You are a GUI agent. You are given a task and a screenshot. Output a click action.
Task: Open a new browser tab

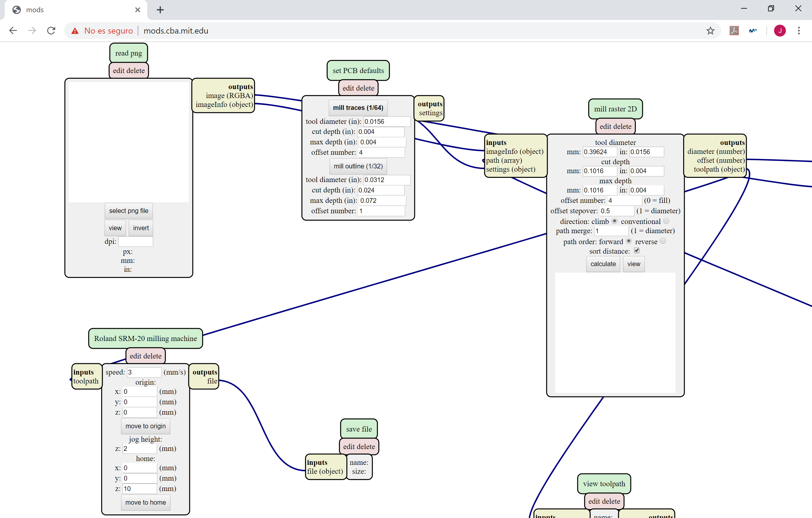point(160,10)
